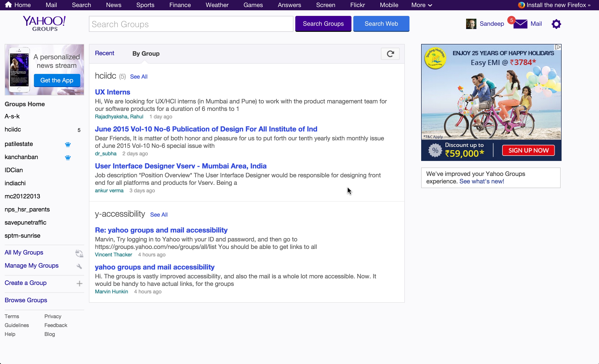Expand the More dropdown in top navigation

coord(422,5)
